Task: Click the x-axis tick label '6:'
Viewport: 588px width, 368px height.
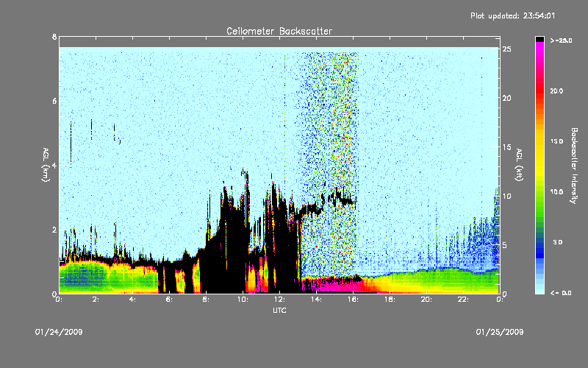Action: tap(169, 300)
